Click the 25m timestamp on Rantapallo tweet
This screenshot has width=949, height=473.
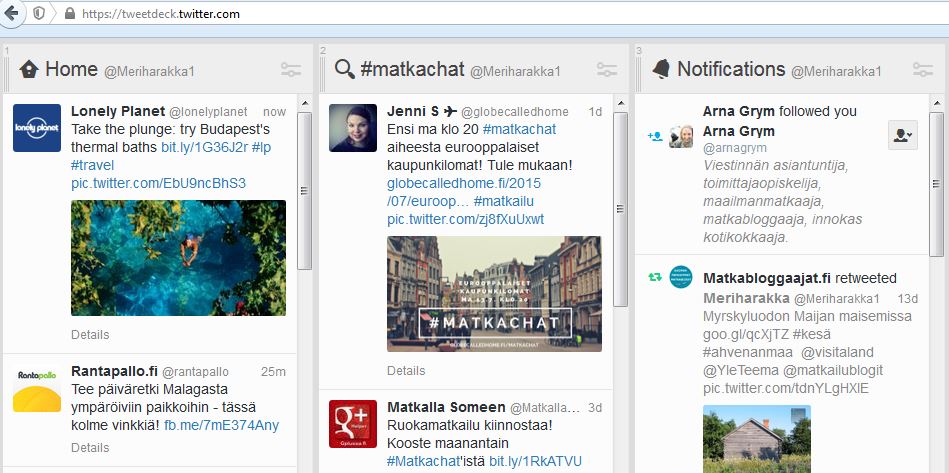click(274, 372)
